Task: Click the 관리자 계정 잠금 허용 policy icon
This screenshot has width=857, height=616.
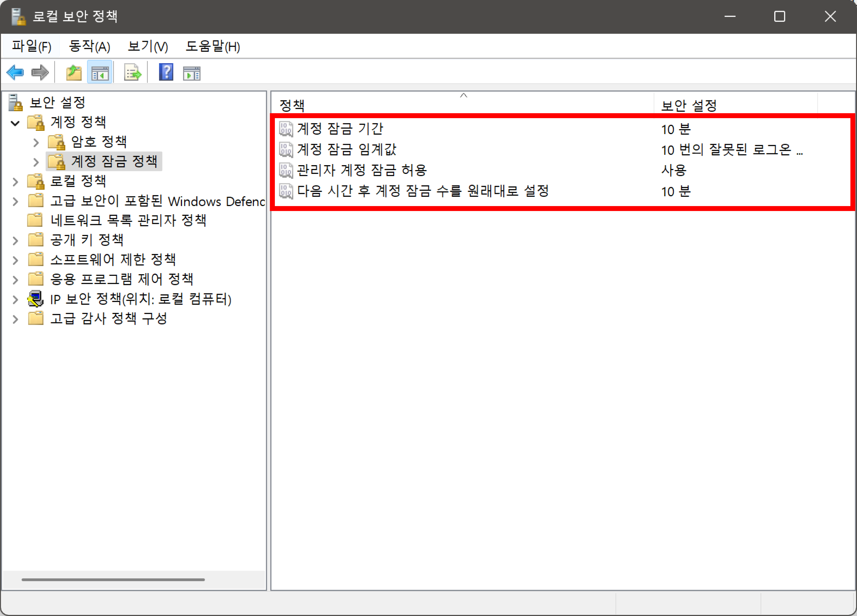Action: tap(286, 170)
